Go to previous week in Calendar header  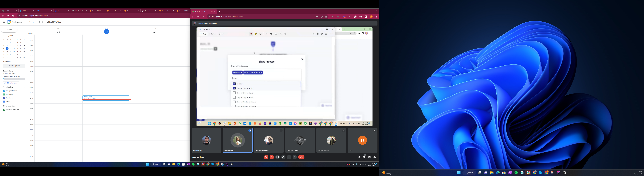click(x=39, y=22)
